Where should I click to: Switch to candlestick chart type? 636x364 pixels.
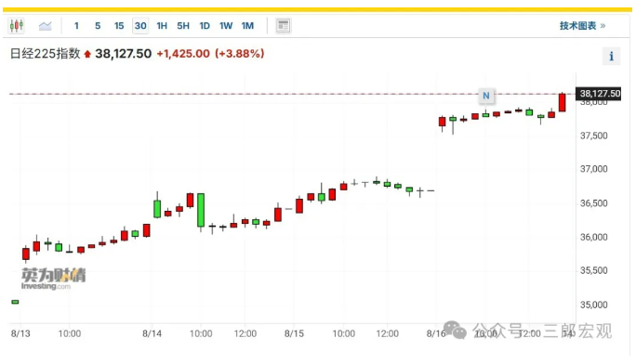tap(16, 25)
